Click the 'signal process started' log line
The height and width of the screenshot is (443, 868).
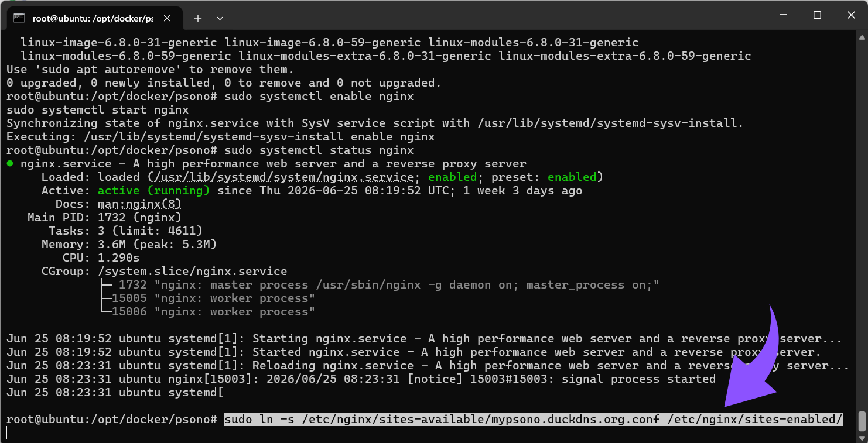click(361, 379)
